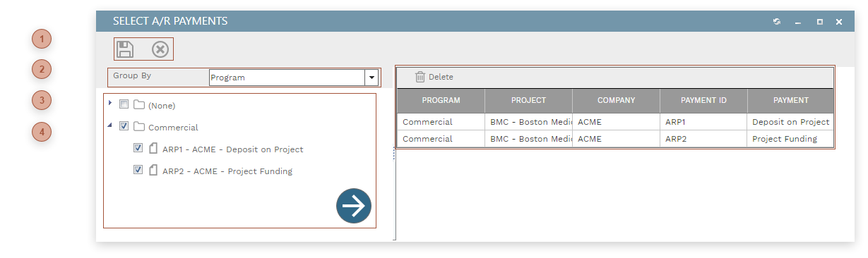Check the (None) group checkbox

point(124,104)
